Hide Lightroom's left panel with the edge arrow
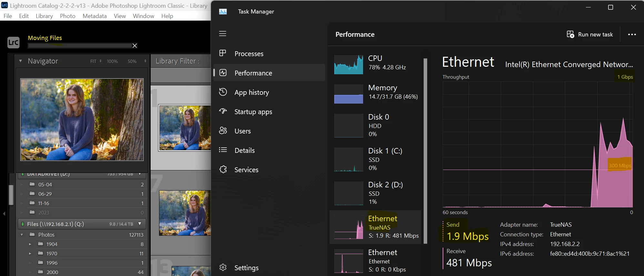The height and width of the screenshot is (276, 644). coord(4,213)
